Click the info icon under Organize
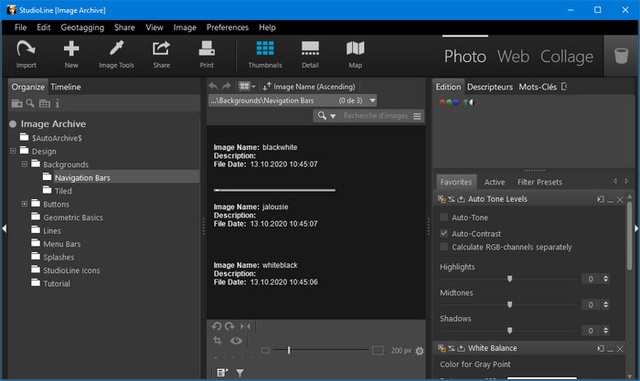The width and height of the screenshot is (640, 381). point(57,104)
